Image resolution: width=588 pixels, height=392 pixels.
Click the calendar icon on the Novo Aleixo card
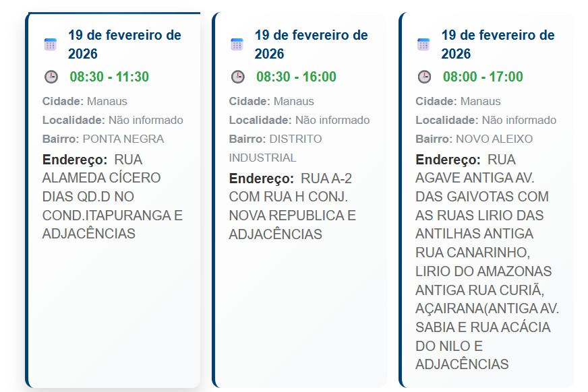(x=423, y=44)
